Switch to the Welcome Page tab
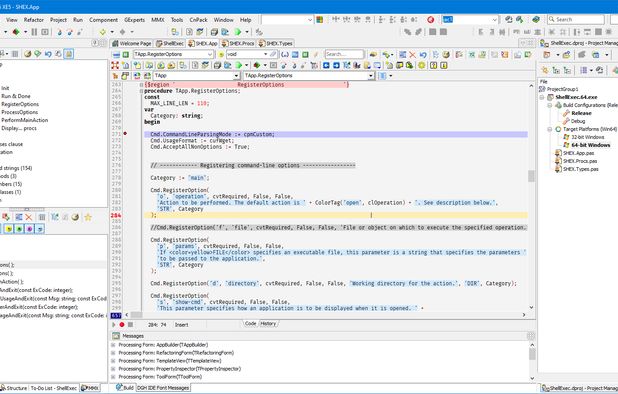Screen dimensions: 618x394 coord(132,43)
